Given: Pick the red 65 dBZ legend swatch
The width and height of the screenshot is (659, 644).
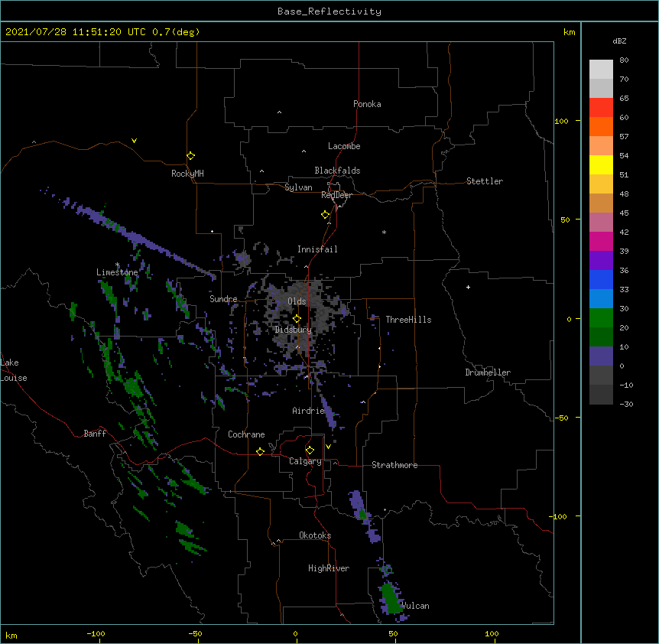Looking at the screenshot, I should [601, 107].
